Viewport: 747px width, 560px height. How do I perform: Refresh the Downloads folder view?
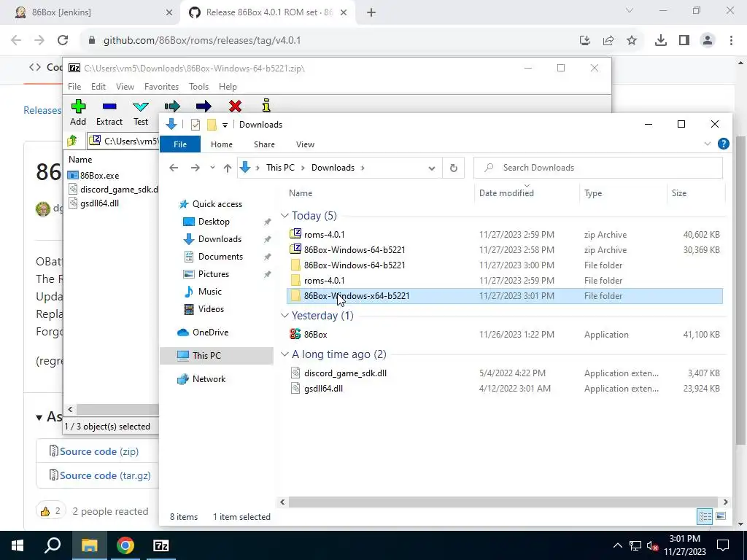click(454, 168)
